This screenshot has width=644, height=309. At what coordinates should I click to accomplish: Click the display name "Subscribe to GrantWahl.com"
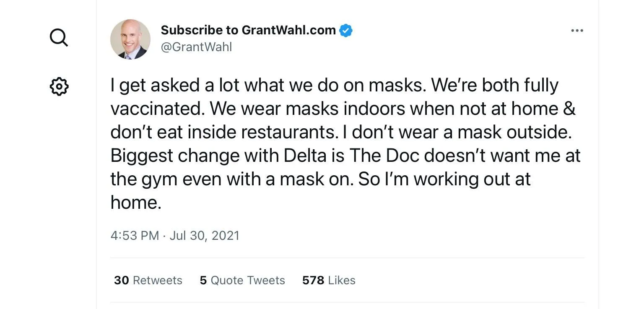coord(248,30)
